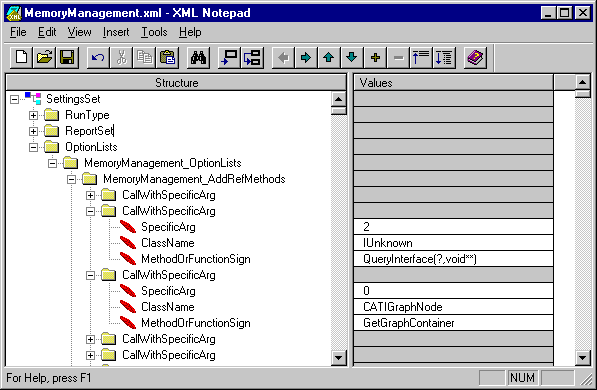Click the OptionLists folder icon
Viewport: 597px width, 390px height.
(x=51, y=147)
